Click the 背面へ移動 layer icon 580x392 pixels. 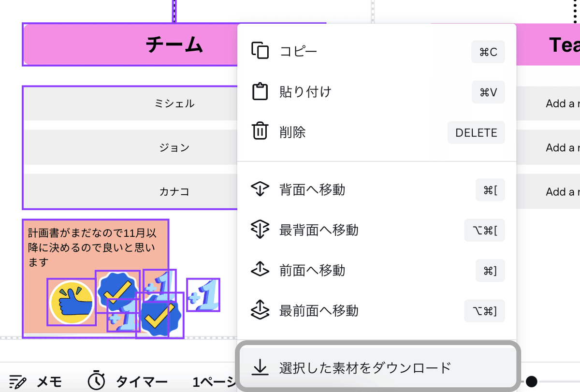tap(260, 189)
